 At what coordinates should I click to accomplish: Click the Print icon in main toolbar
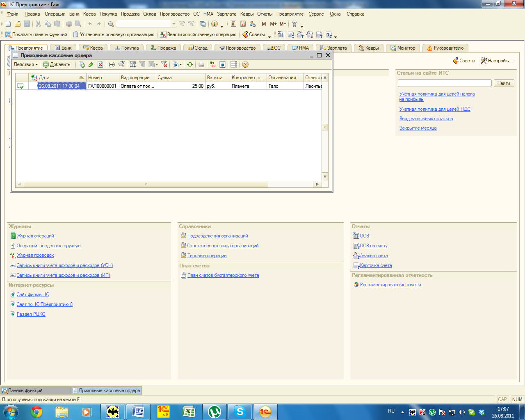click(69, 24)
